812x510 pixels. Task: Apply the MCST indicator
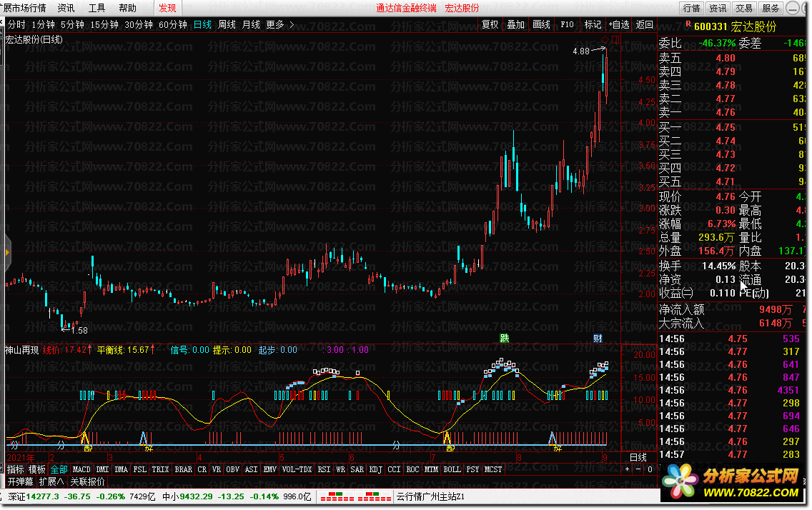point(493,469)
